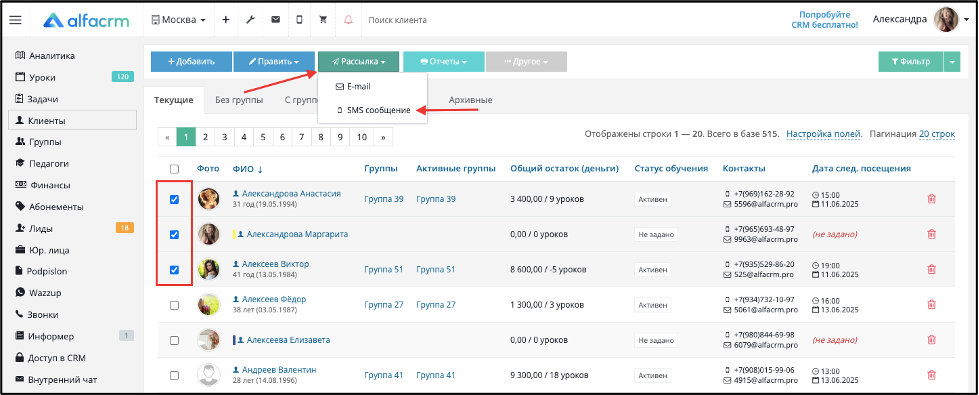Open the envelope mail icon in top bar

point(275,20)
